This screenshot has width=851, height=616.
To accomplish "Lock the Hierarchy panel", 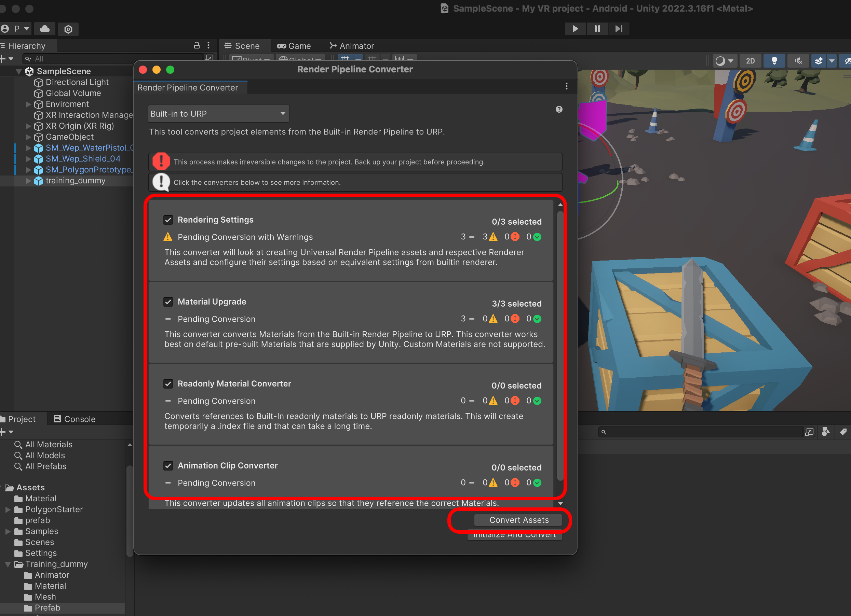I will pyautogui.click(x=197, y=45).
